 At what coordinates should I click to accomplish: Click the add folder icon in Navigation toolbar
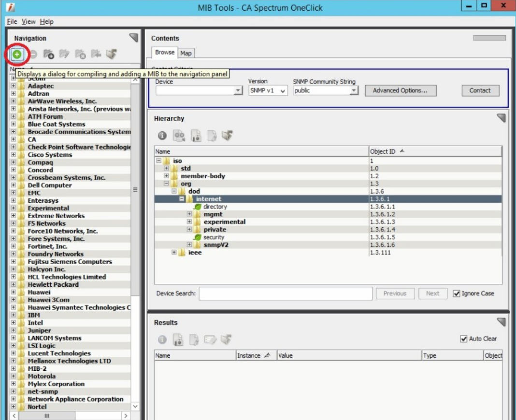tap(48, 55)
